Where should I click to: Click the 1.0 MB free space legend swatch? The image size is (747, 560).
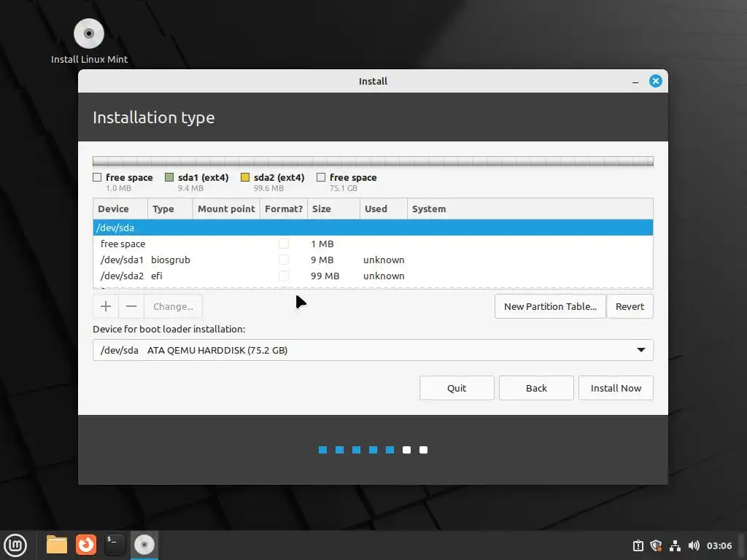(97, 177)
